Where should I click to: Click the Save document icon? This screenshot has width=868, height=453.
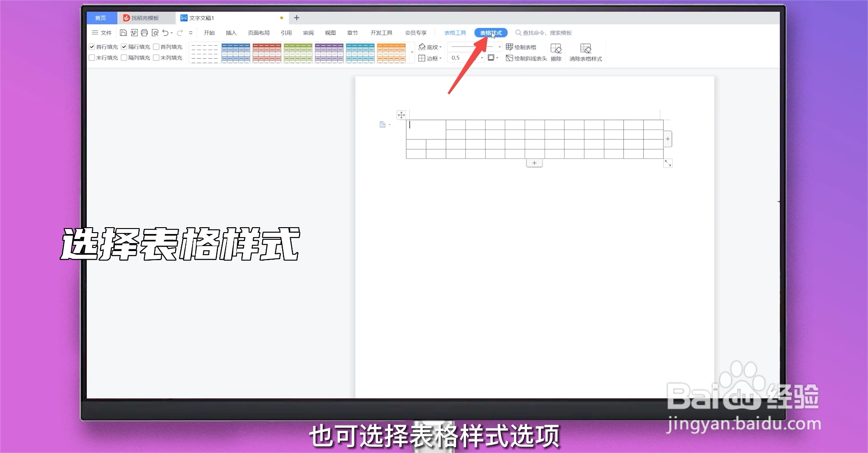(x=123, y=33)
